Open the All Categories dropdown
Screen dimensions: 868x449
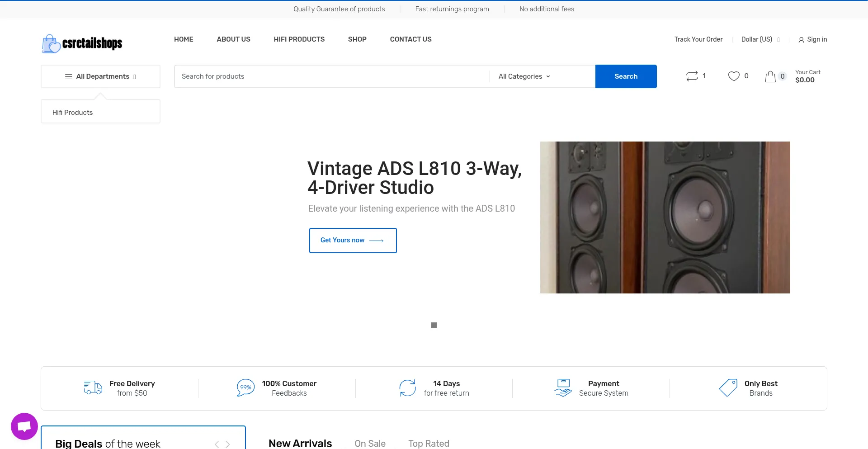pos(524,76)
